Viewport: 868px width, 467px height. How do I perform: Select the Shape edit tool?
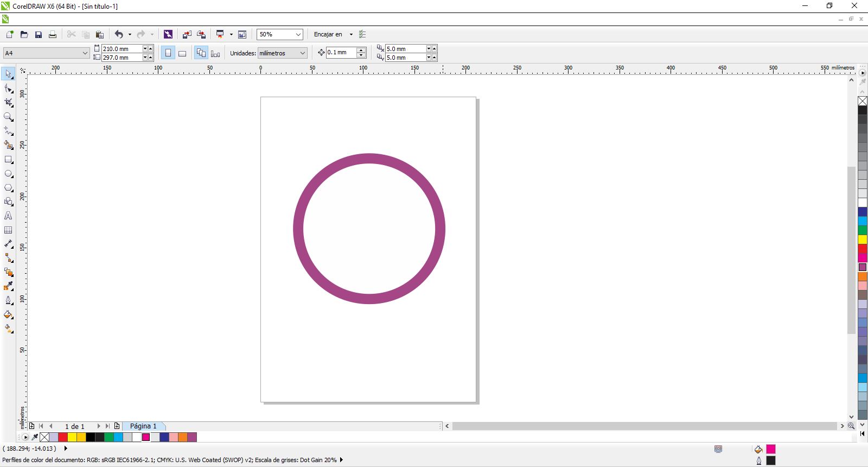8,89
